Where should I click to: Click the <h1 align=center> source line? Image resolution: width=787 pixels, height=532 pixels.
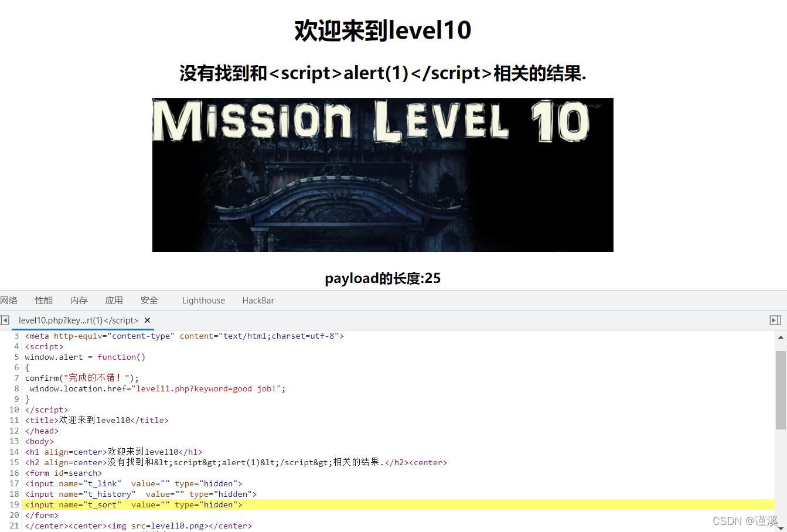pos(114,452)
